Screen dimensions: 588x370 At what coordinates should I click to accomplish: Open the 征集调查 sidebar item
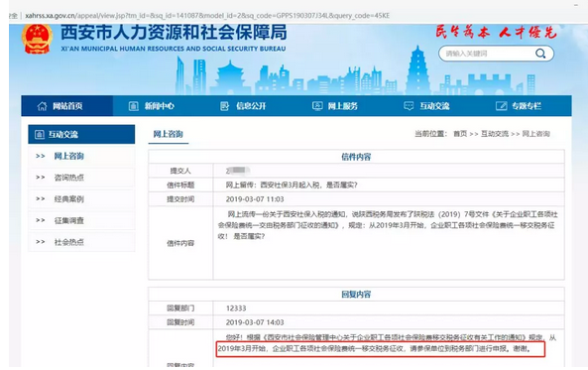[x=69, y=220]
